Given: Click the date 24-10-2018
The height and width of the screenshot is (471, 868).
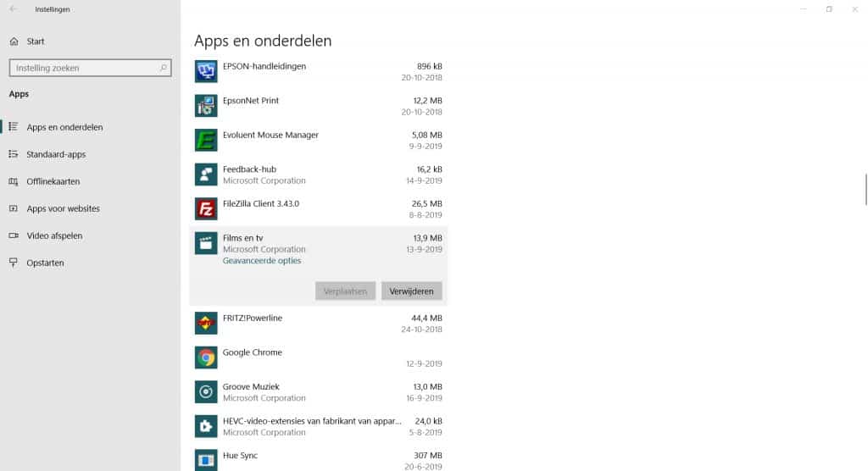Looking at the screenshot, I should [422, 330].
